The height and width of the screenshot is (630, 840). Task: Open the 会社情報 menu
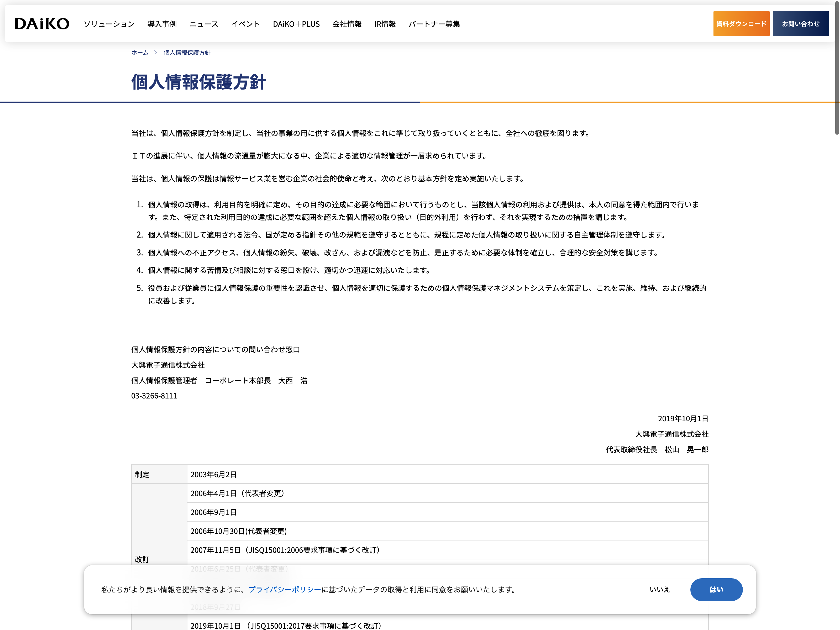pyautogui.click(x=347, y=24)
